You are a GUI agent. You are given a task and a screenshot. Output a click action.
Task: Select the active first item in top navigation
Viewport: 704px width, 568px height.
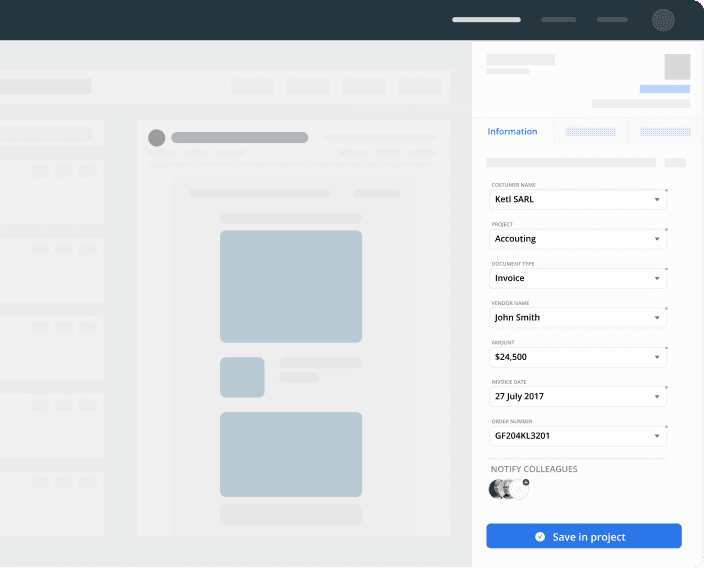pos(486,20)
